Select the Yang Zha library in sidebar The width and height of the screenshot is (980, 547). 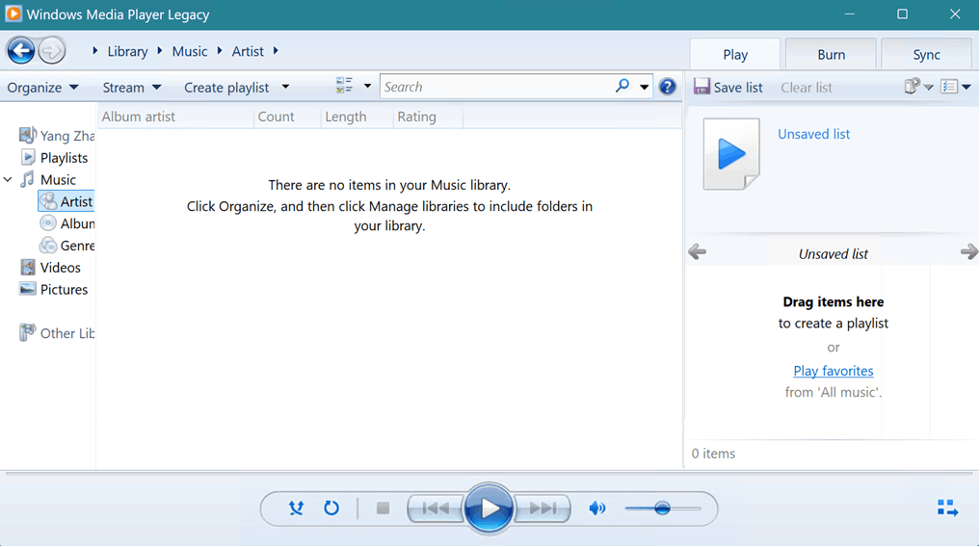pos(56,136)
